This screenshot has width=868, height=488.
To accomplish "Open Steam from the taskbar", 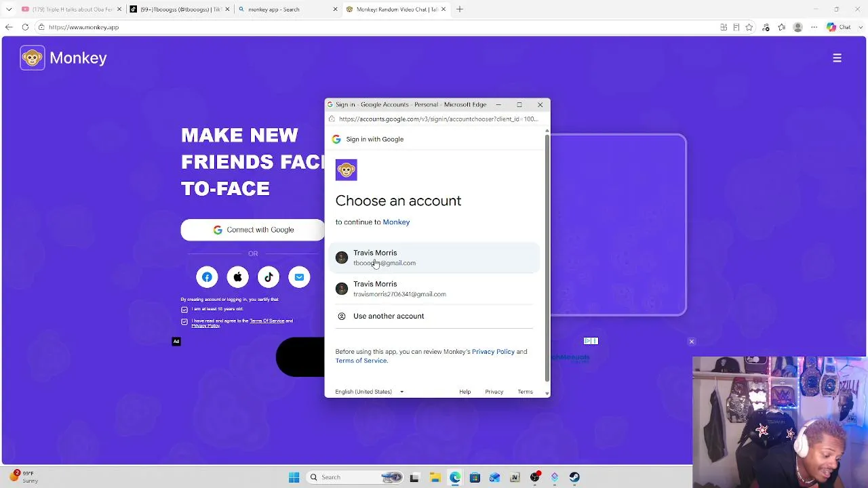I will pyautogui.click(x=574, y=478).
